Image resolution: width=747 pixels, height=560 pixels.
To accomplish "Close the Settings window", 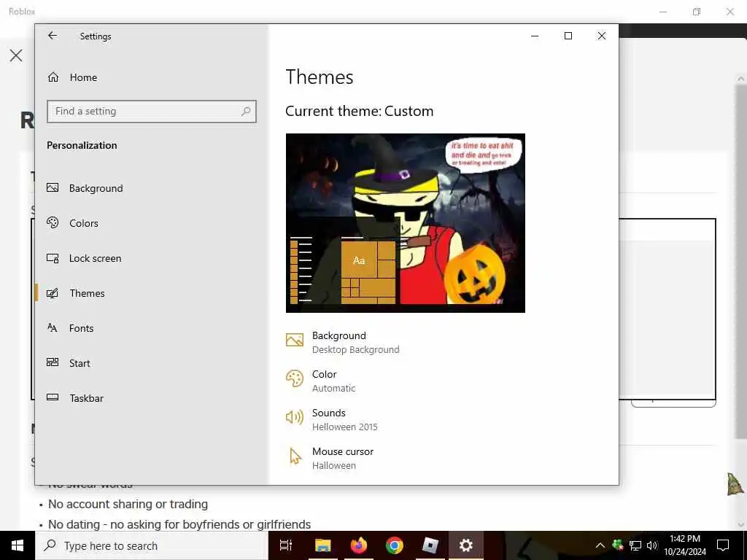I will click(x=602, y=36).
